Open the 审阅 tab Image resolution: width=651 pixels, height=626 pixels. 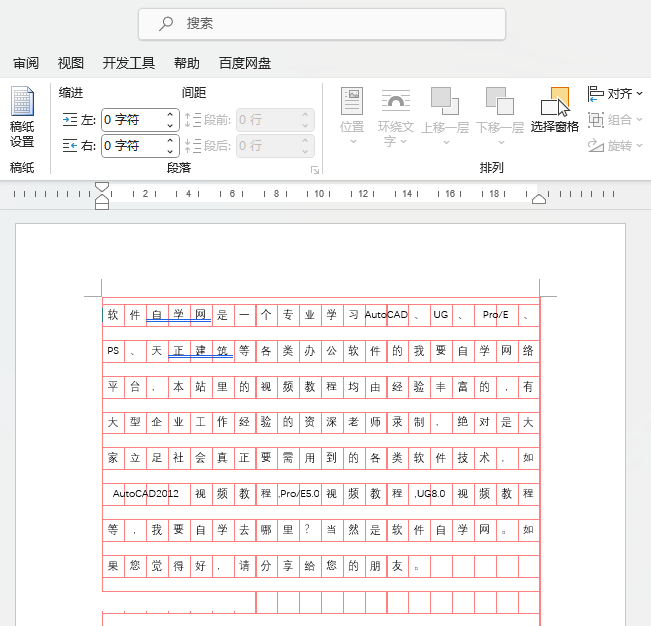point(26,63)
